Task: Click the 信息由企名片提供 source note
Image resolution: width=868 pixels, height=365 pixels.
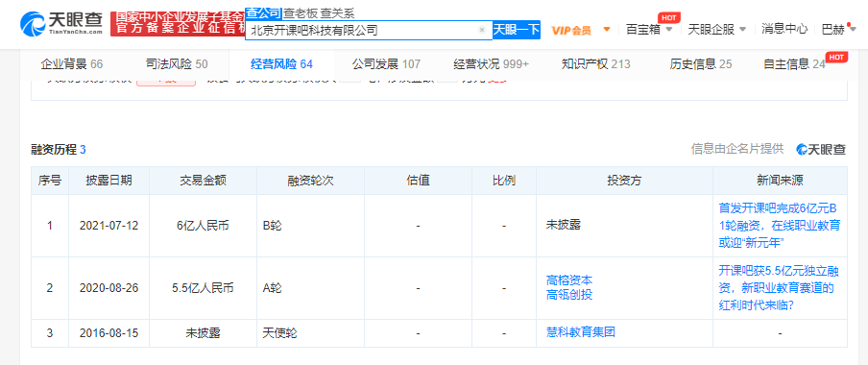Action: coord(737,149)
